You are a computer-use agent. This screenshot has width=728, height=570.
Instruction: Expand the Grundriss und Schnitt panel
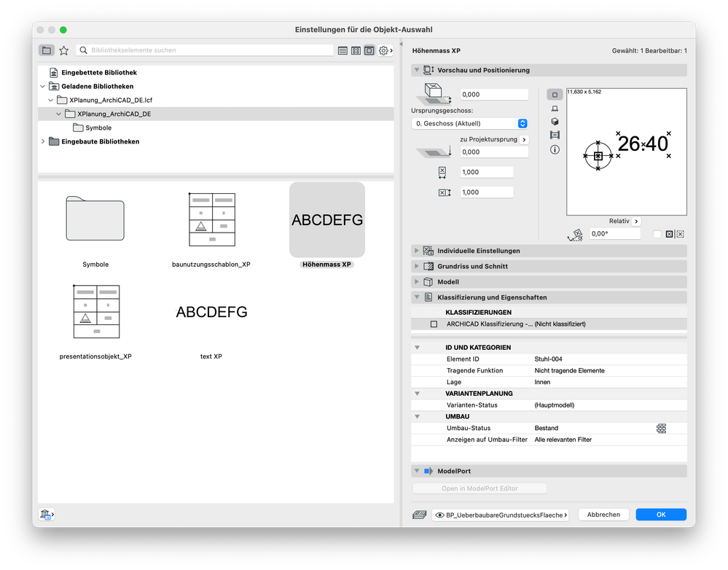coord(416,266)
